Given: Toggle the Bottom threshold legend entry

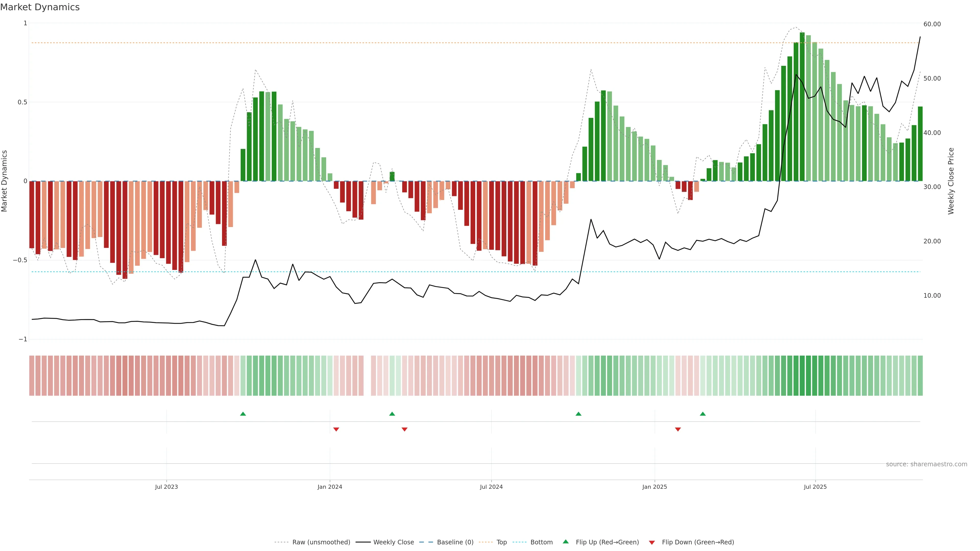Looking at the screenshot, I should pyautogui.click(x=541, y=542).
